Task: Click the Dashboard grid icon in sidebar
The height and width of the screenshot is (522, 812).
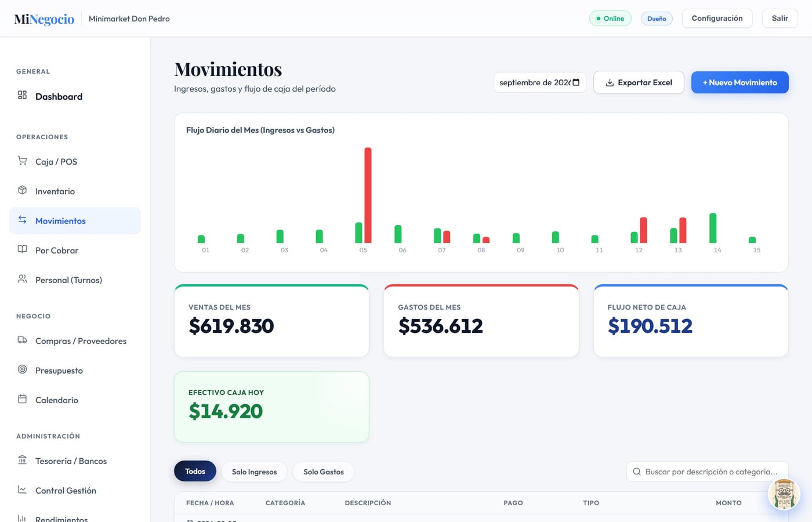Action: point(22,95)
